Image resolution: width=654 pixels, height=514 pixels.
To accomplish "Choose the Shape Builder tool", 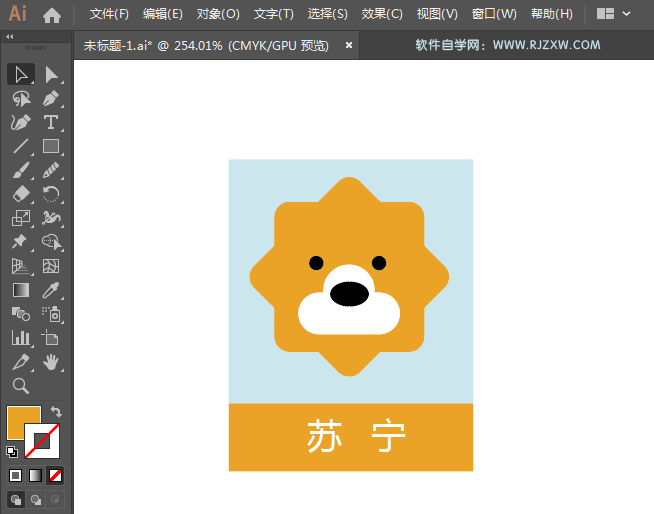I will (x=51, y=242).
